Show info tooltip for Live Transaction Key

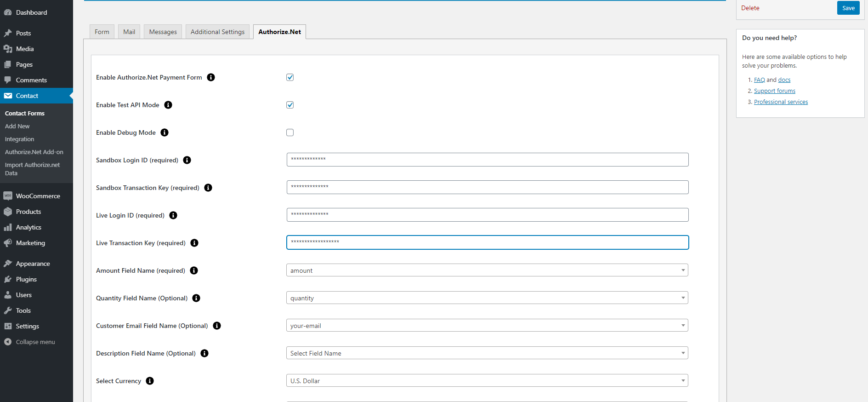pos(194,243)
